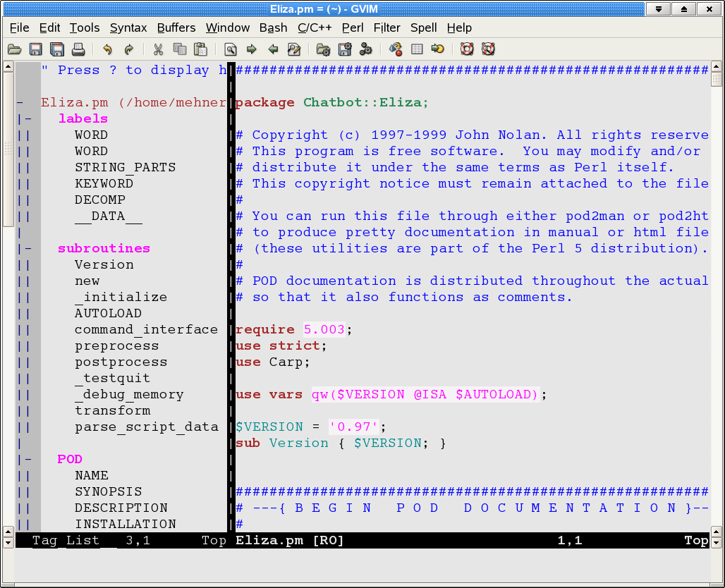Paste from clipboard via the clipboard icon
The image size is (725, 588).
pos(200,49)
